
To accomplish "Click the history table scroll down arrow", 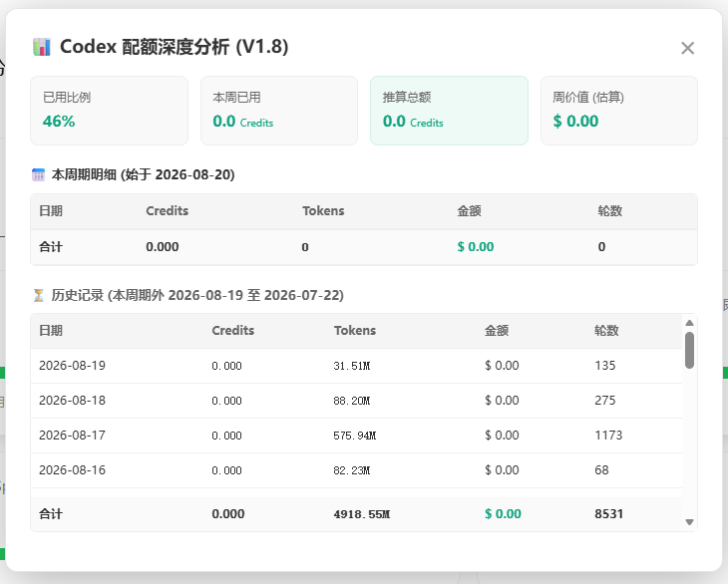I will [x=689, y=522].
